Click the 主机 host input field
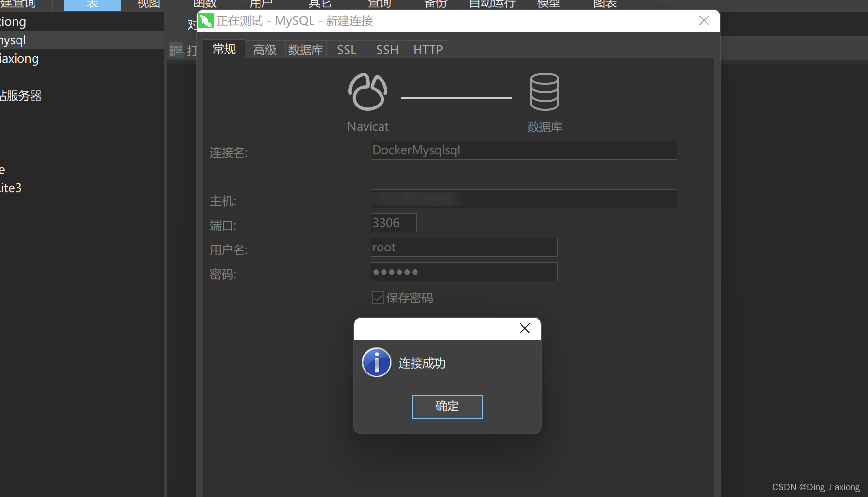This screenshot has height=497, width=868. (524, 198)
